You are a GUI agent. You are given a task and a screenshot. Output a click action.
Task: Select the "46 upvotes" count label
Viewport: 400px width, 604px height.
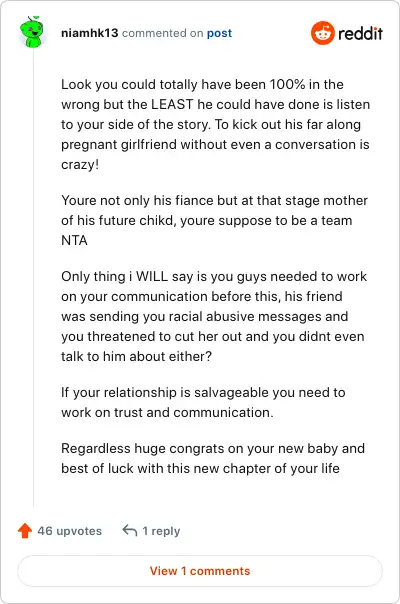(69, 531)
